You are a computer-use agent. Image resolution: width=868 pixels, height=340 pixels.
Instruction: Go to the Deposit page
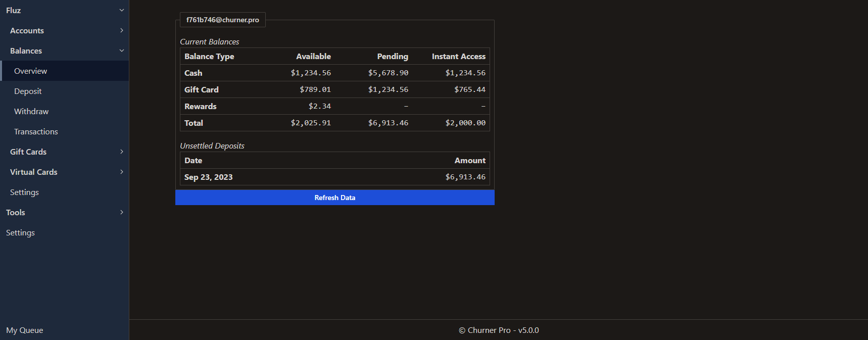(28, 91)
